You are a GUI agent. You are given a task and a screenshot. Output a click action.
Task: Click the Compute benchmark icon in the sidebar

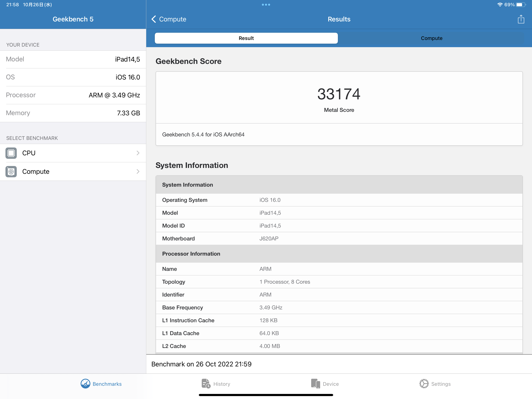tap(11, 172)
